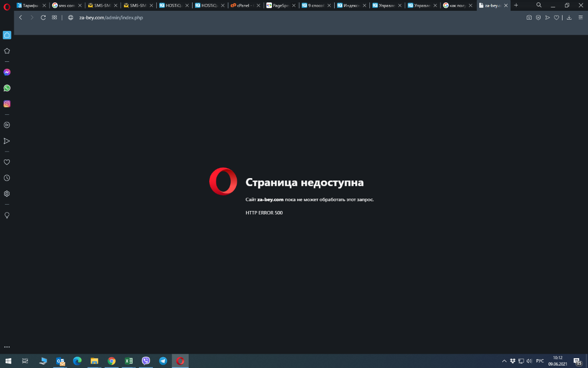This screenshot has width=588, height=368.
Task: Search tabs with the magnifier icon
Action: tap(539, 5)
